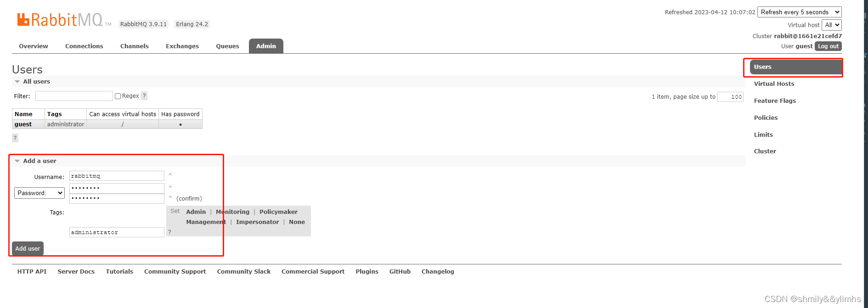The height and width of the screenshot is (308, 868).
Task: Open Limits admin section
Action: tap(763, 134)
